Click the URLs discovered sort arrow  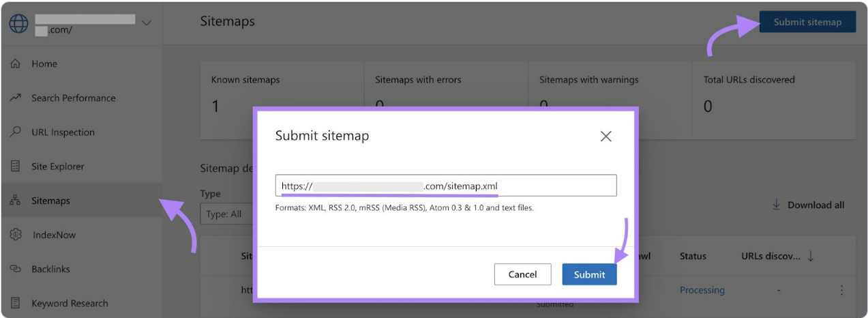[810, 256]
